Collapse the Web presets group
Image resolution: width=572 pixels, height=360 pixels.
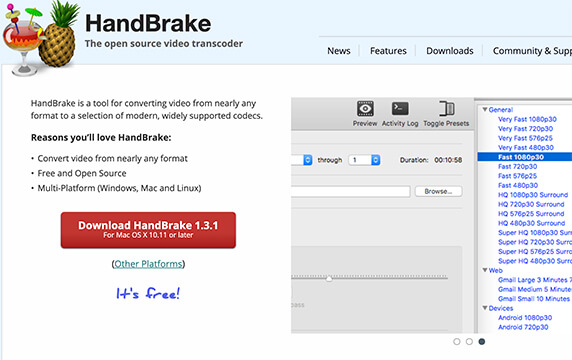485,270
